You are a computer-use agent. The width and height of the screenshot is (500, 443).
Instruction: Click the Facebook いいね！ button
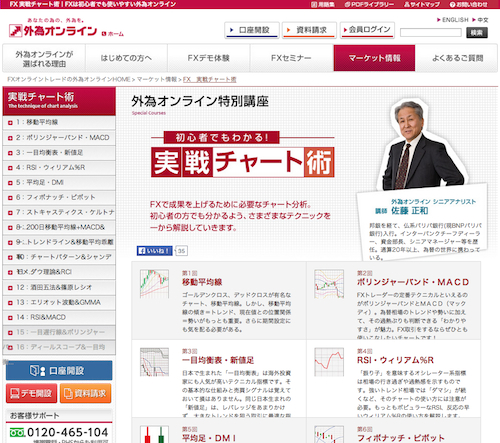(x=154, y=251)
